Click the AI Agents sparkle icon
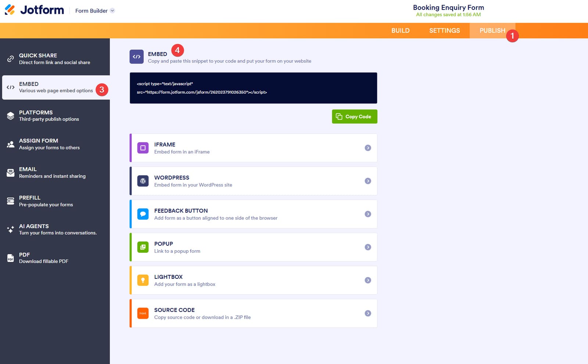This screenshot has width=588, height=364. coord(11,230)
